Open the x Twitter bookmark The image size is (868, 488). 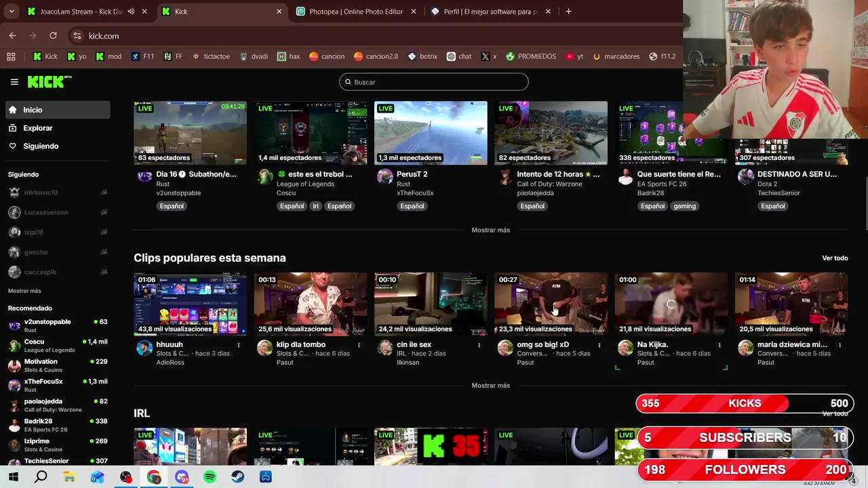tap(488, 56)
